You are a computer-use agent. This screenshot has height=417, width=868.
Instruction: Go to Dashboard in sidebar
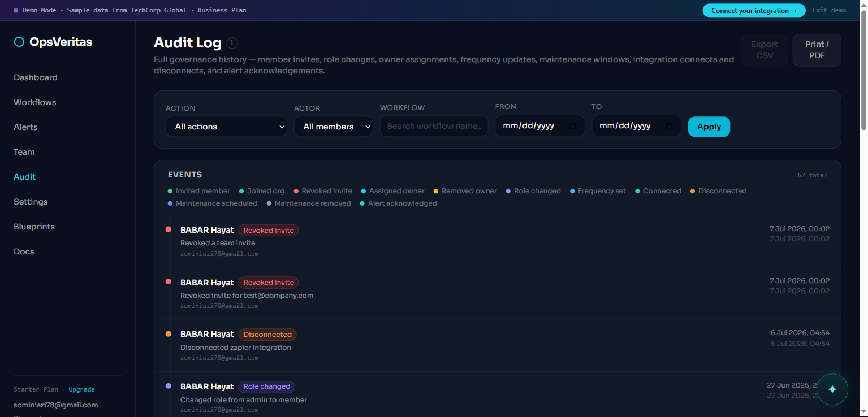(36, 77)
